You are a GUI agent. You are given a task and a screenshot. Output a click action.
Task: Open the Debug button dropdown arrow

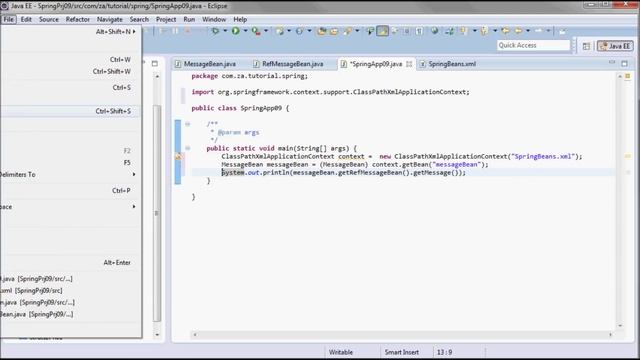(225, 31)
